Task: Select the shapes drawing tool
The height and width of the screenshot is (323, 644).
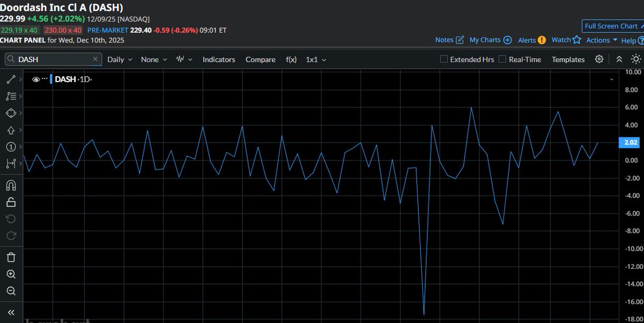Action: [11, 113]
